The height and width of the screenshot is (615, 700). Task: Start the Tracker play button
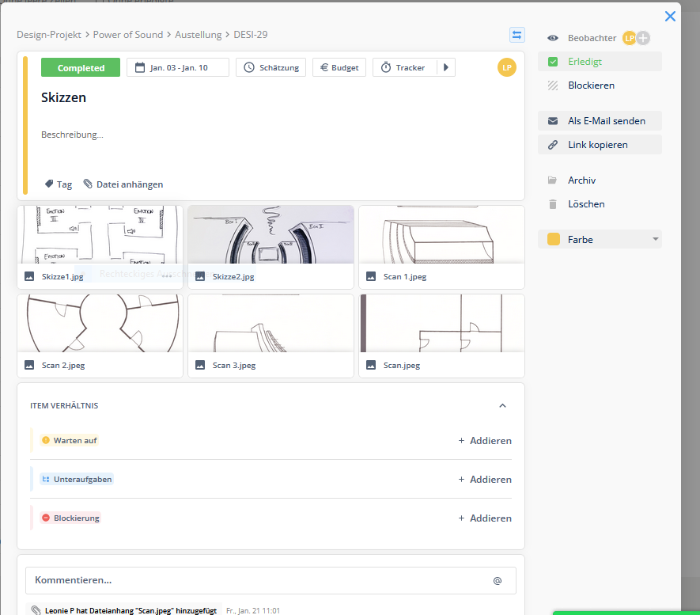click(446, 68)
